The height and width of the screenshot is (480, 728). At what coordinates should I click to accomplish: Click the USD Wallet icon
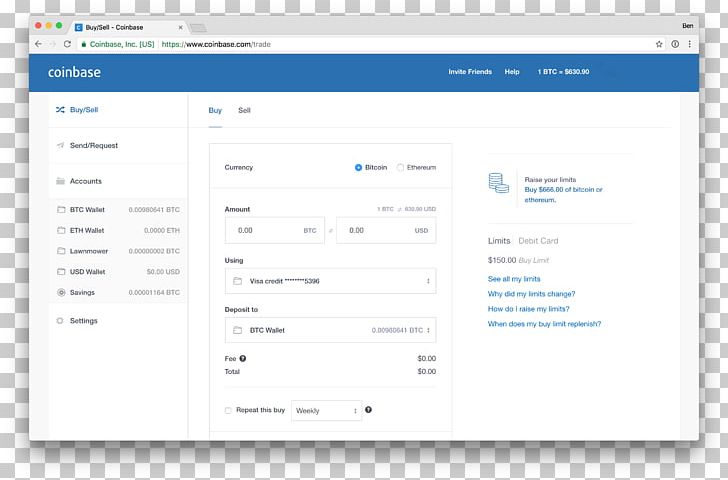[61, 272]
